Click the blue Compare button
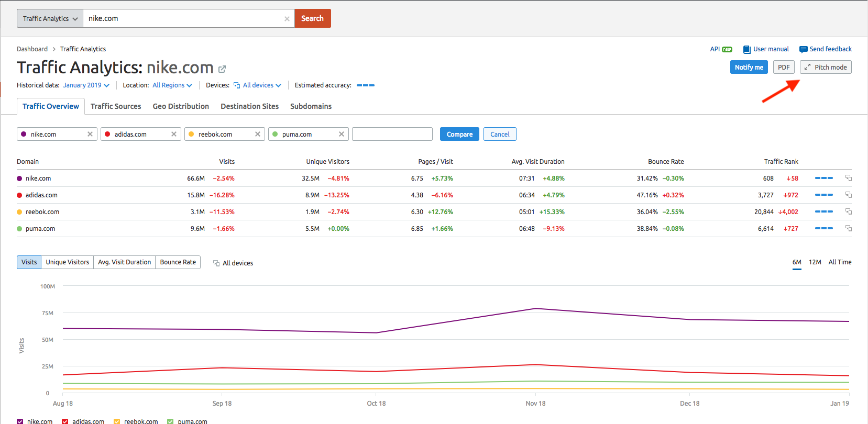The width and height of the screenshot is (868, 424). 459,135
